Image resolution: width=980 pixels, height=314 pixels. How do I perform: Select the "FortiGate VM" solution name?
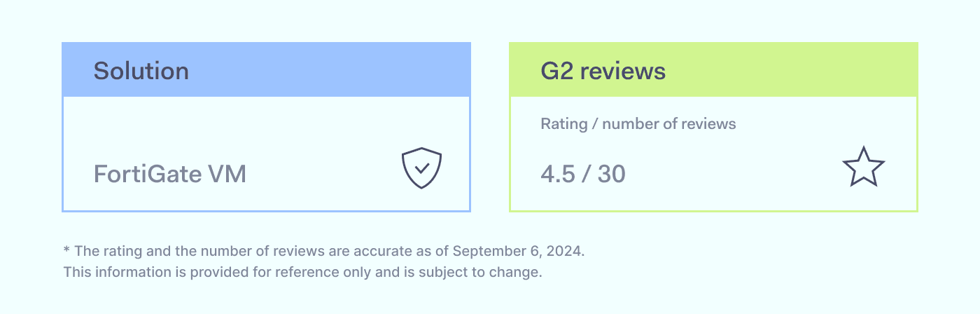(x=169, y=174)
